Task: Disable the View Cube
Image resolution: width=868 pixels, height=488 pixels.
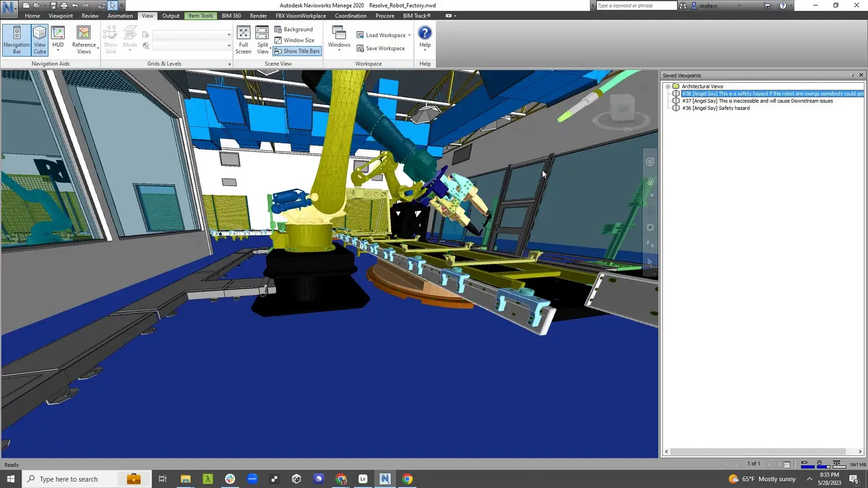Action: point(39,39)
